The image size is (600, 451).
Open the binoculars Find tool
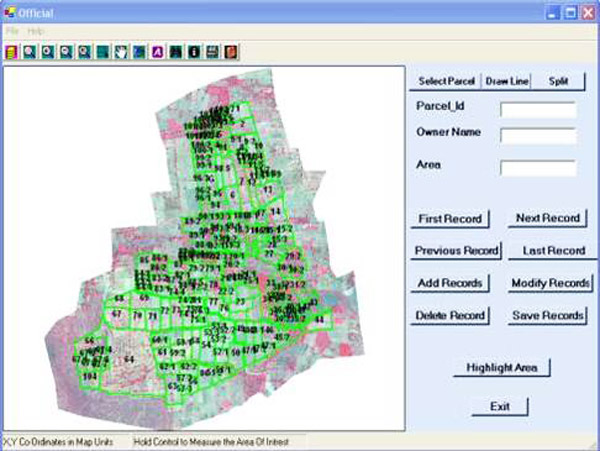click(x=175, y=51)
